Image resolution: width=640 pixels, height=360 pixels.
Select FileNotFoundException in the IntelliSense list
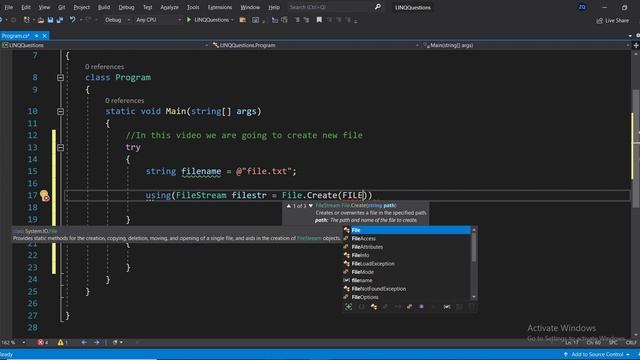click(x=407, y=289)
